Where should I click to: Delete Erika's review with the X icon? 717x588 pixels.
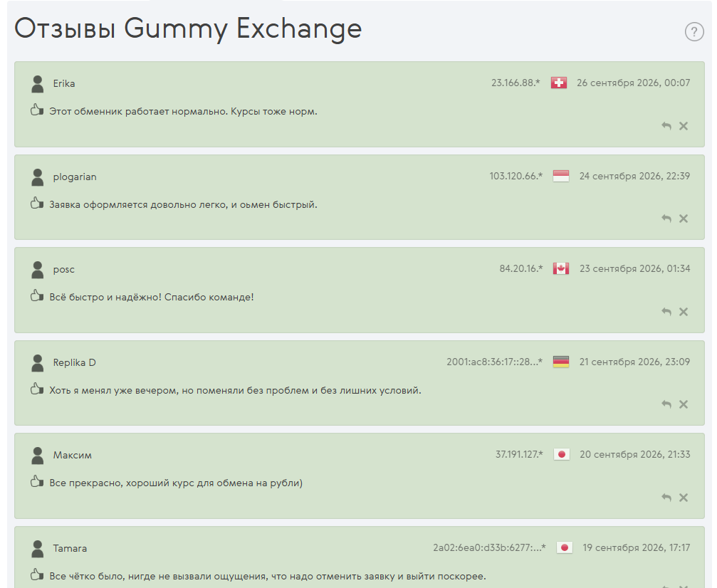(684, 126)
